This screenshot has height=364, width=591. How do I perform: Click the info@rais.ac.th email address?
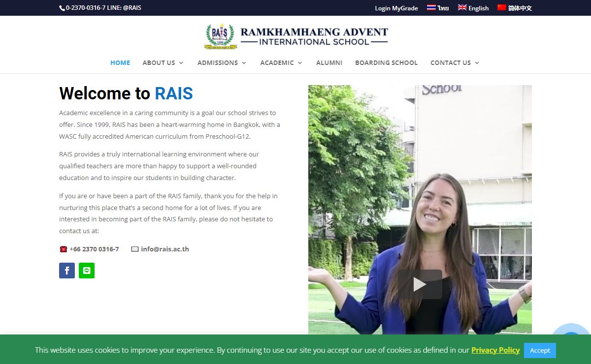[165, 249]
